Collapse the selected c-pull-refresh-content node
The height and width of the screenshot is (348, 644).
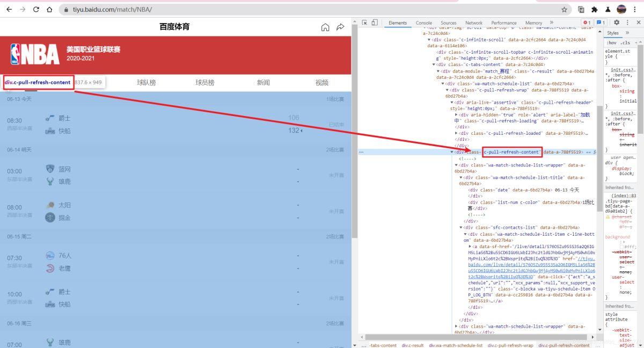452,152
